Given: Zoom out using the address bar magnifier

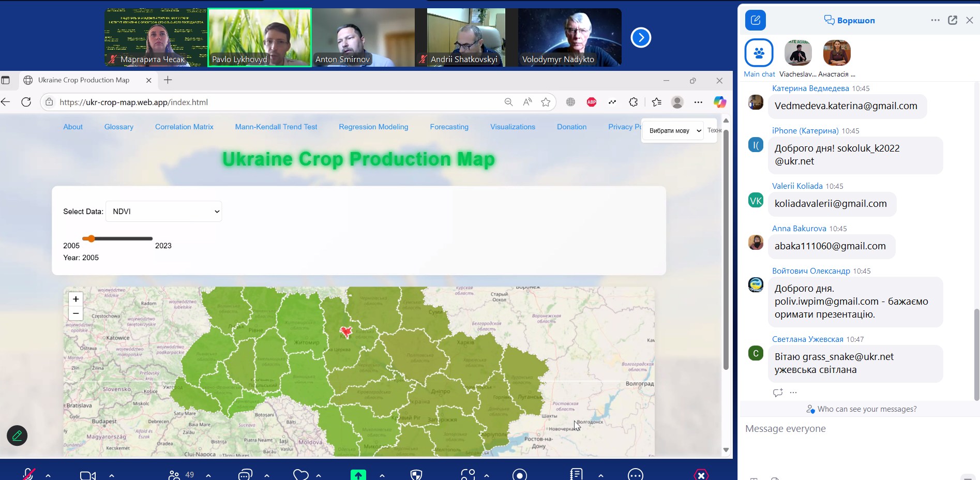Looking at the screenshot, I should [509, 102].
